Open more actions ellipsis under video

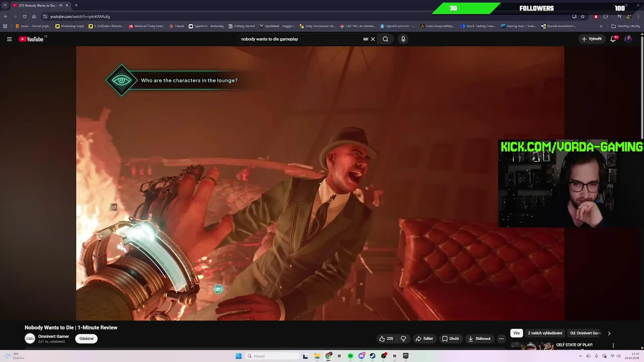pos(501,338)
